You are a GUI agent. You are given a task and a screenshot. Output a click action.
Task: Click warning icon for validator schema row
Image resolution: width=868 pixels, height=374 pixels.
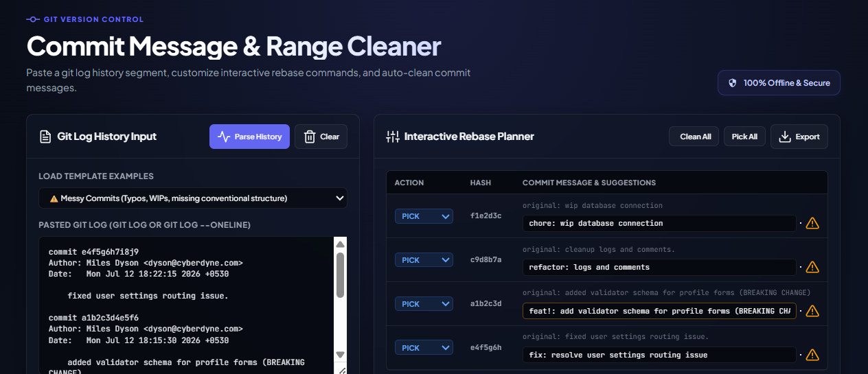click(812, 311)
